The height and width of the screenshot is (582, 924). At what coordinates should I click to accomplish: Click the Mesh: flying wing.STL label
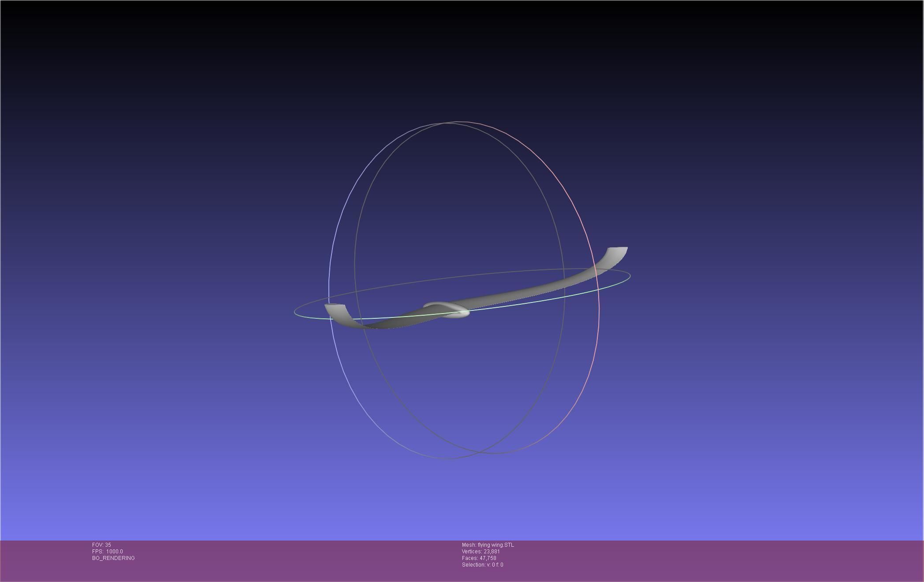point(488,545)
